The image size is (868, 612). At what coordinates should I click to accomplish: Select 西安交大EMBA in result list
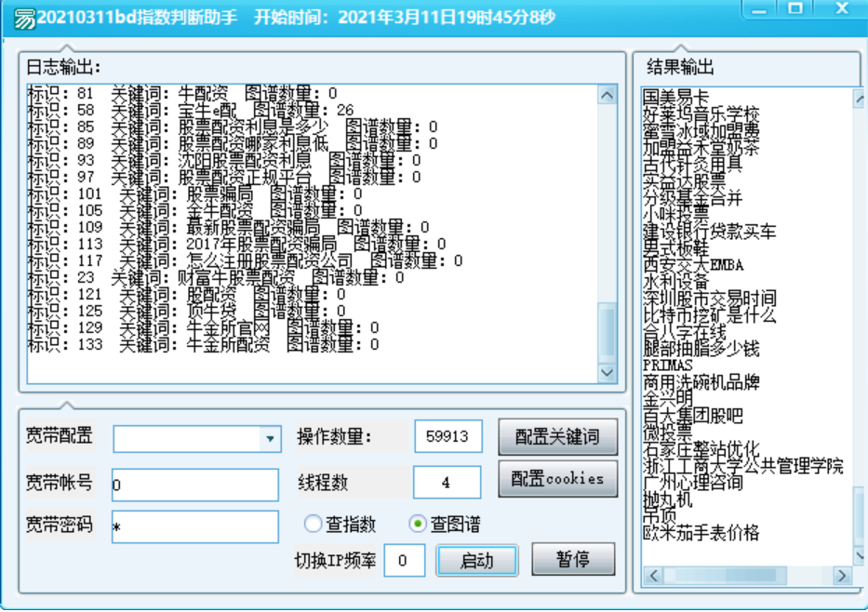coord(693,264)
